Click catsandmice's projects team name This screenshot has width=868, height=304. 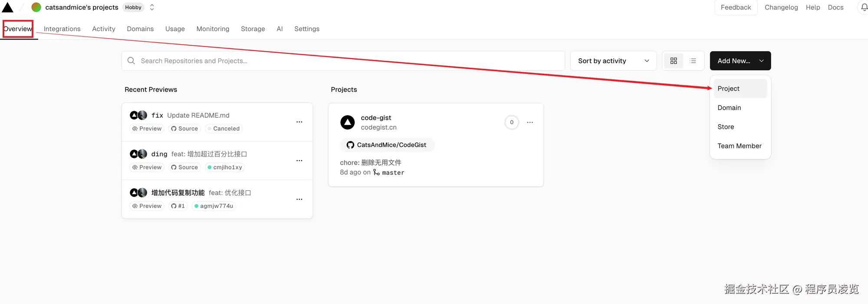tap(82, 7)
